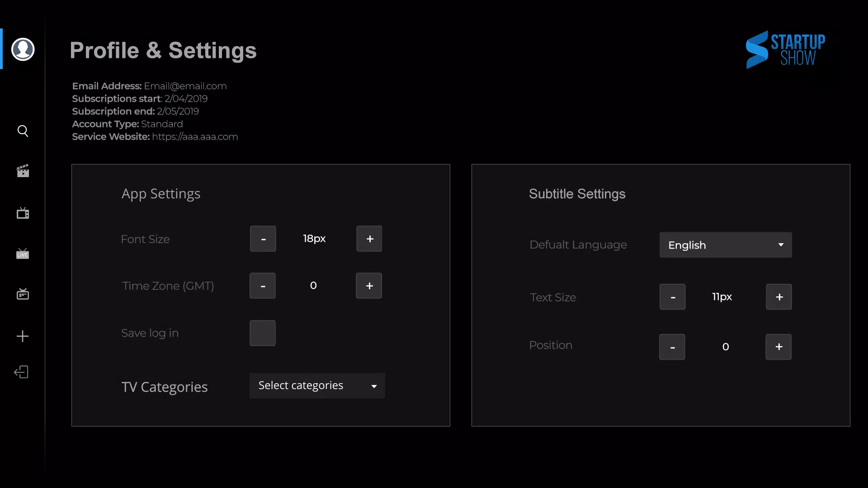The image size is (868, 488).
Task: Increase the subtitle Position value
Action: 778,347
